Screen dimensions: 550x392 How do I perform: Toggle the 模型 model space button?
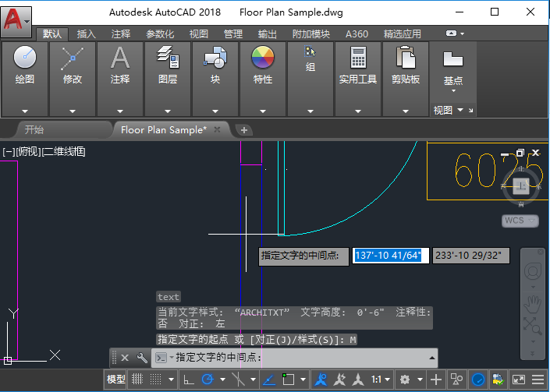coord(115,380)
